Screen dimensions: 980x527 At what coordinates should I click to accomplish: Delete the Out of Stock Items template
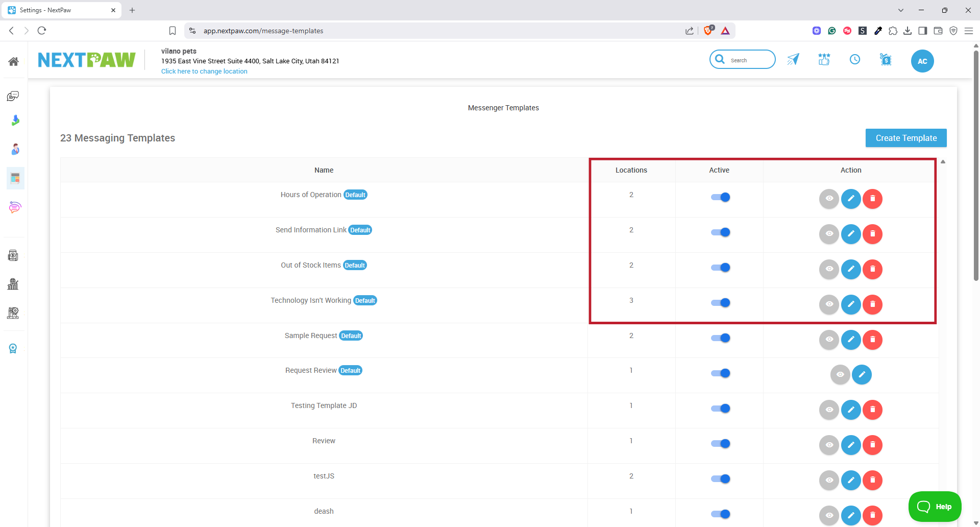click(x=872, y=269)
